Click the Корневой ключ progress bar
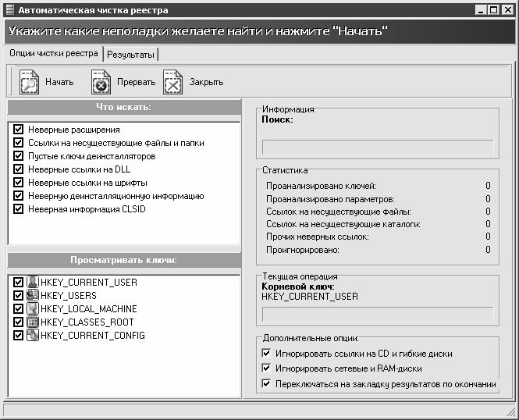Image resolution: width=519 pixels, height=420 pixels. (378, 315)
